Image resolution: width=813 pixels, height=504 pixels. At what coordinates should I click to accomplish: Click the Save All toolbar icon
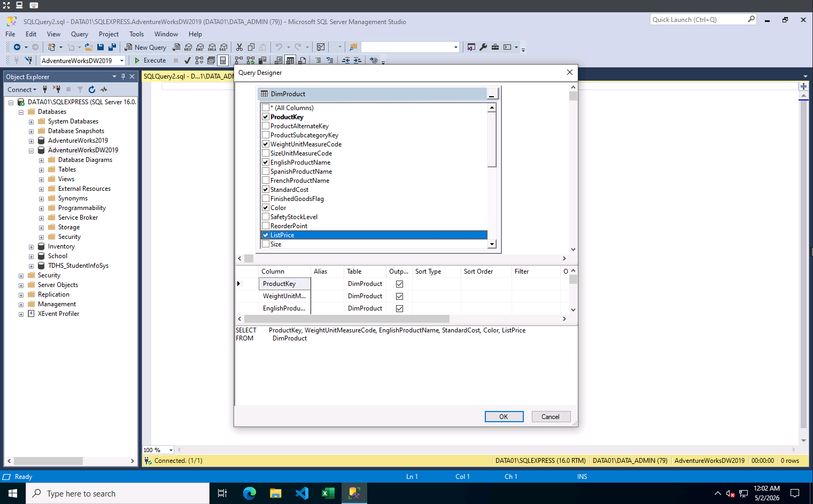click(x=112, y=47)
